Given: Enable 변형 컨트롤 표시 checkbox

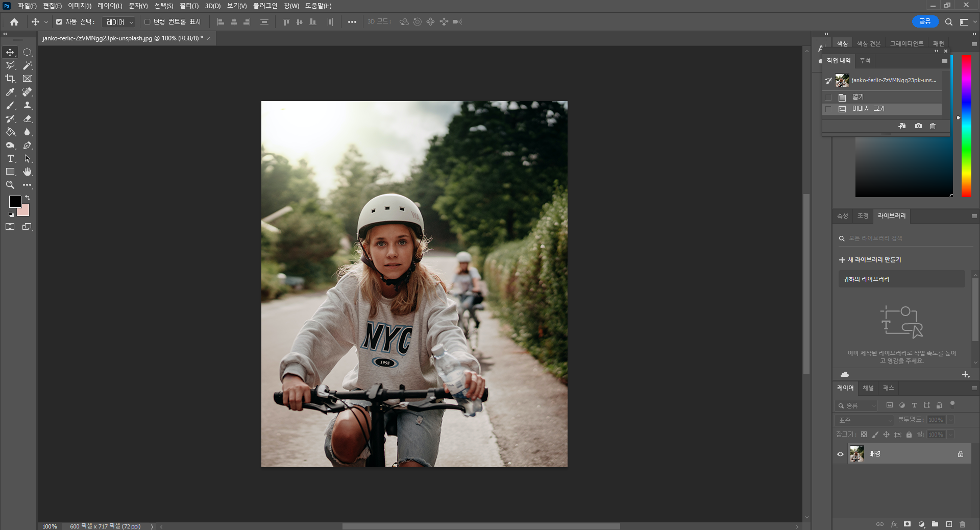Looking at the screenshot, I should tap(147, 22).
